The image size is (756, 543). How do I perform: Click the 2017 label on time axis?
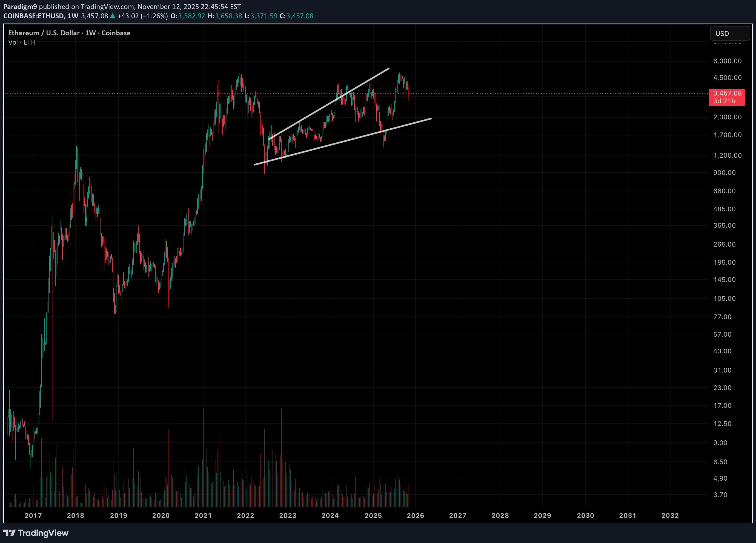click(33, 515)
